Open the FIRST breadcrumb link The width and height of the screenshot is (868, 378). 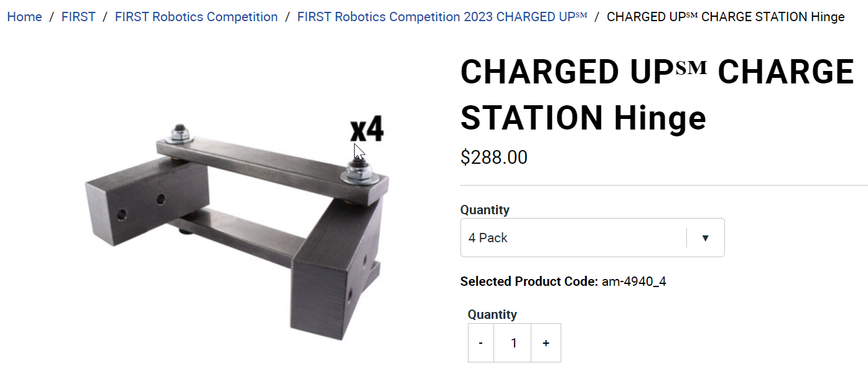click(78, 17)
